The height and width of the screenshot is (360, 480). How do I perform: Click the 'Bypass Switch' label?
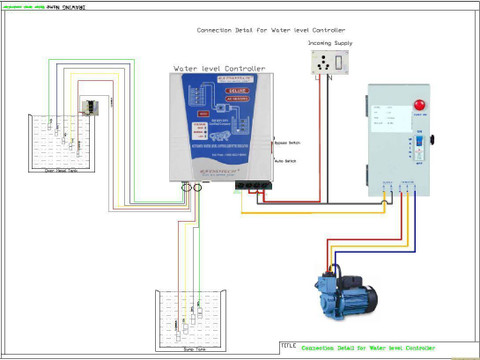[x=287, y=143]
